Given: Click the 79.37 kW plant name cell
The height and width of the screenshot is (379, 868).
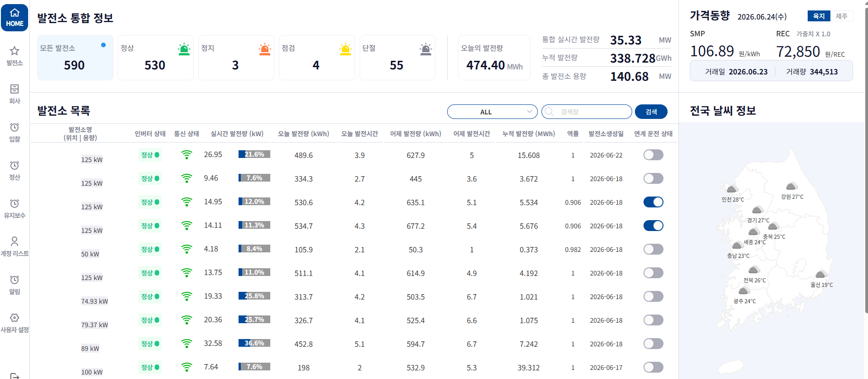Looking at the screenshot, I should tap(94, 325).
